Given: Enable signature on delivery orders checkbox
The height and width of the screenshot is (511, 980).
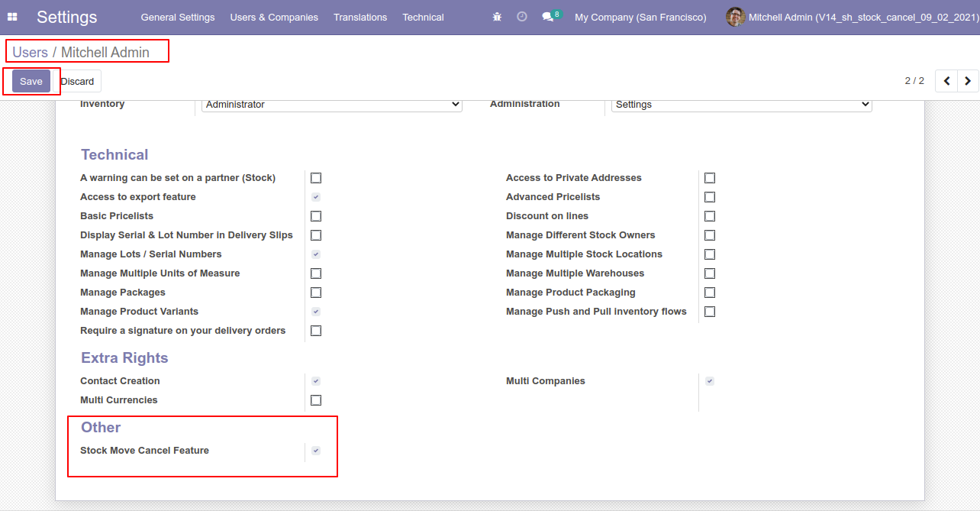Looking at the screenshot, I should (x=316, y=331).
